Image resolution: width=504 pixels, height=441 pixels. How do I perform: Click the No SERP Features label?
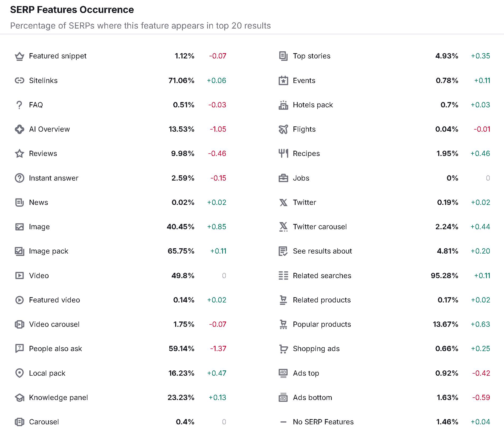[323, 422]
